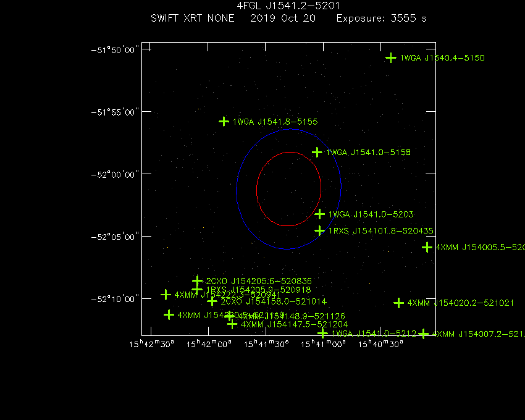
Task: Click the right ascension label 15h40m30s
Action: (x=380, y=344)
